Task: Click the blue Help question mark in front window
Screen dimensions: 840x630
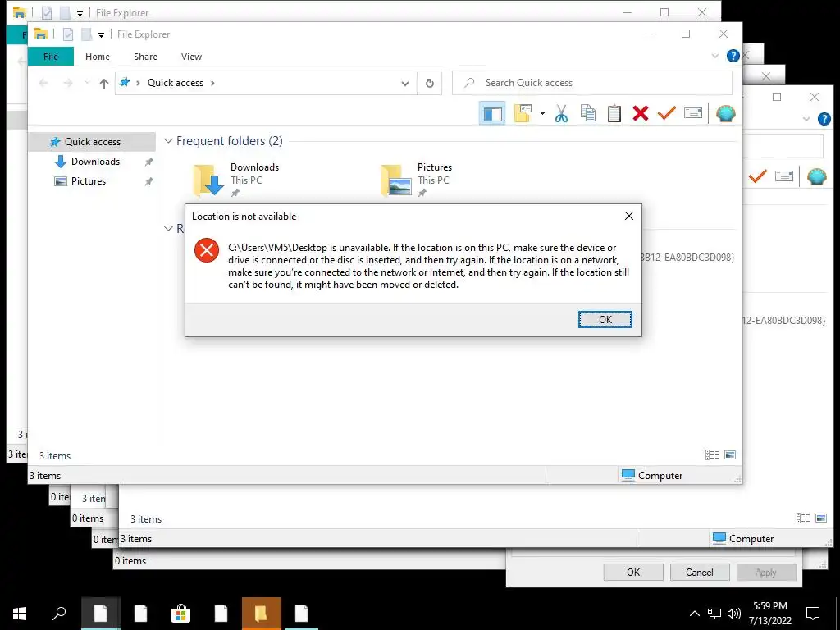Action: [x=733, y=56]
